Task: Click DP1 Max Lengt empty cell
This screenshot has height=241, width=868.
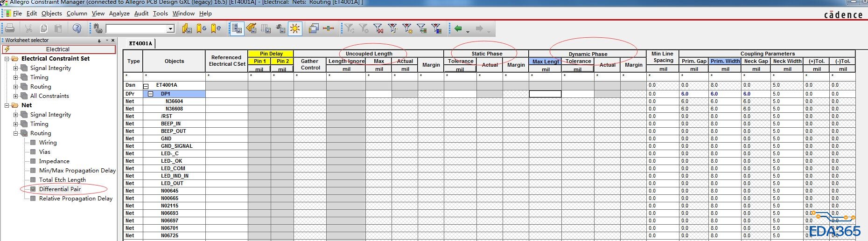Action: click(x=545, y=94)
